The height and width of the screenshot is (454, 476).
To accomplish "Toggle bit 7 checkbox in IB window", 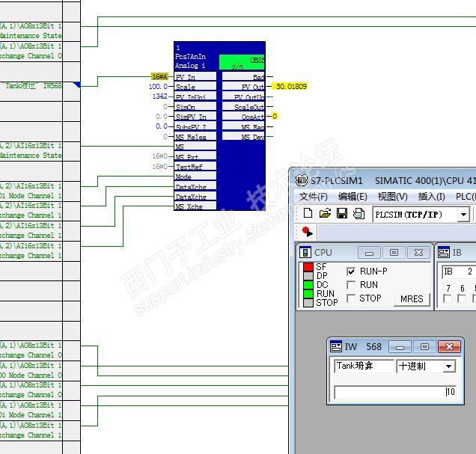I will tap(448, 298).
